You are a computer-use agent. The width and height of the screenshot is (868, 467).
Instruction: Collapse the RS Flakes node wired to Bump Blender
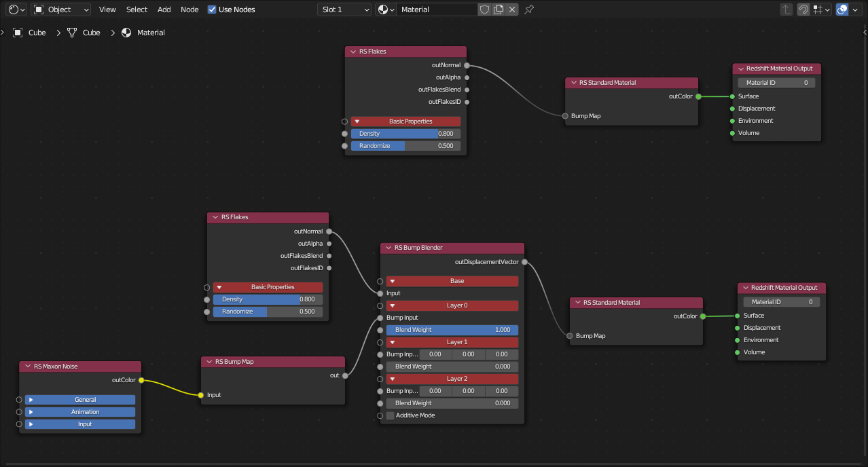coord(215,217)
